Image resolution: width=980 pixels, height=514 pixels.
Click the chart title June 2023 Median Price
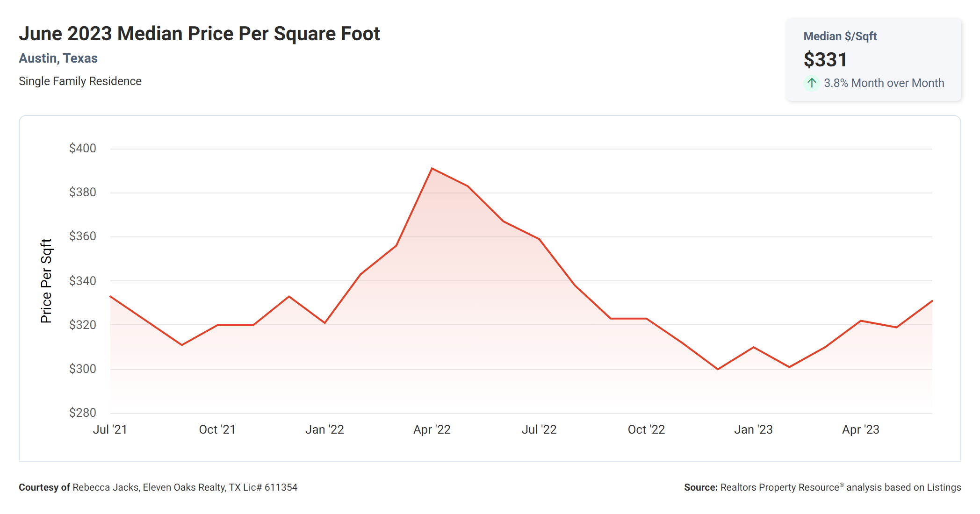point(199,34)
